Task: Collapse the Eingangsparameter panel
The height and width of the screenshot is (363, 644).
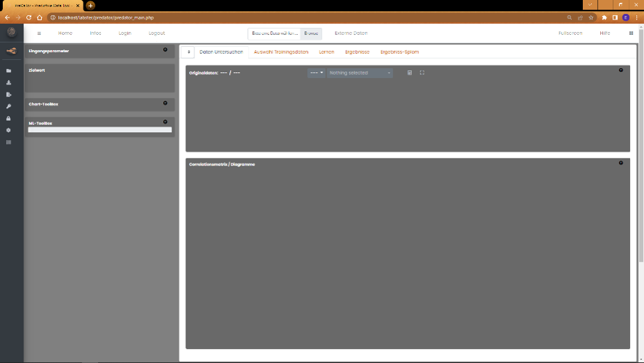Action: pos(165,49)
